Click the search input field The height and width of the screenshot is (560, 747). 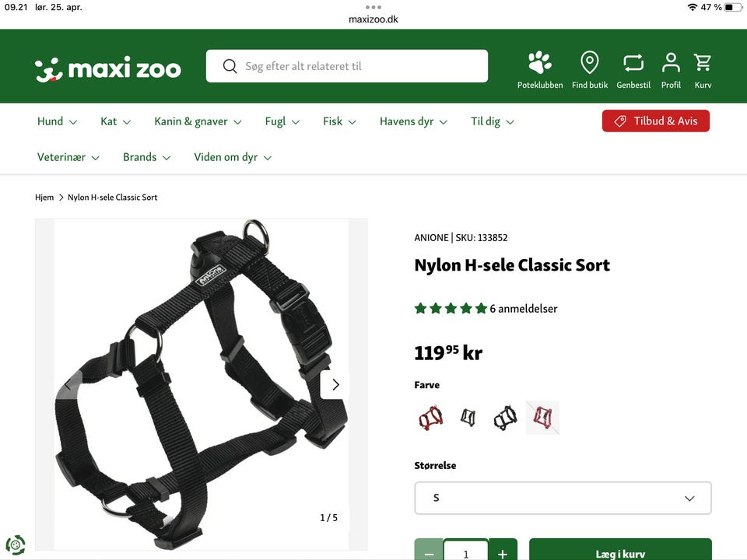click(347, 66)
